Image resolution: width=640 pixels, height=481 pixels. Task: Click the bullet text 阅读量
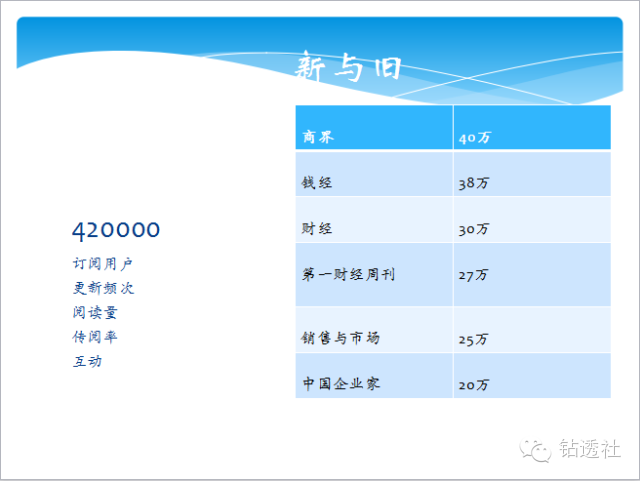(x=95, y=312)
